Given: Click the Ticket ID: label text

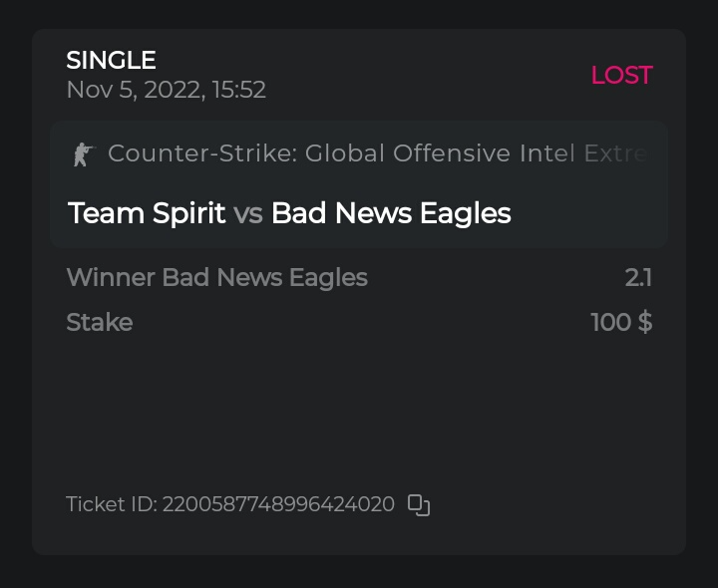Looking at the screenshot, I should (111, 505).
